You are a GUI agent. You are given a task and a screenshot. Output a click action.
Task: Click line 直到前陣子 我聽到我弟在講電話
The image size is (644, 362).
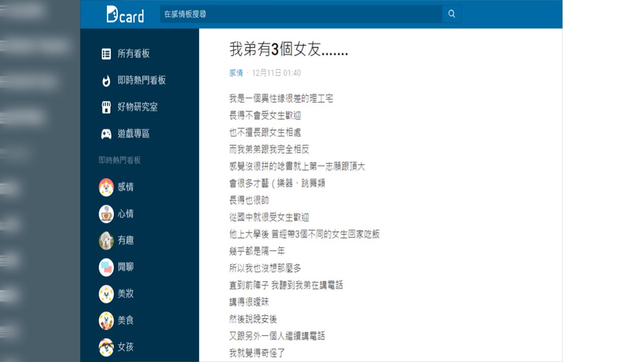pos(286,285)
